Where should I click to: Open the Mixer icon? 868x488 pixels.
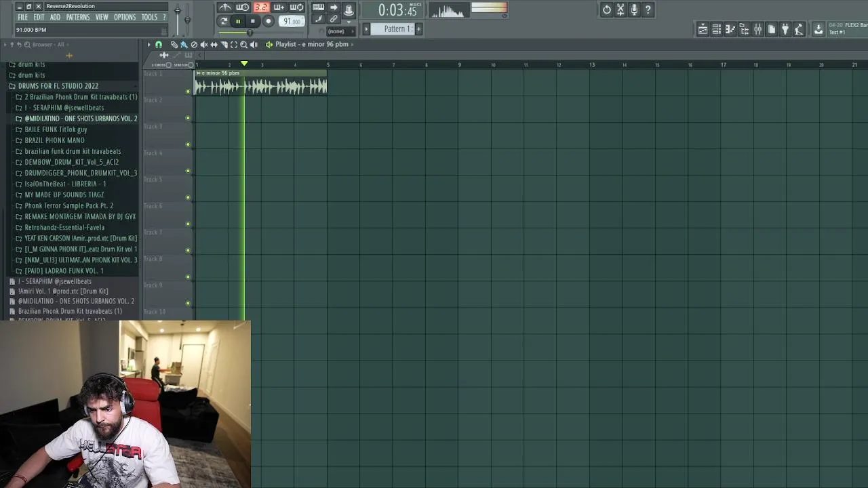[x=758, y=29]
